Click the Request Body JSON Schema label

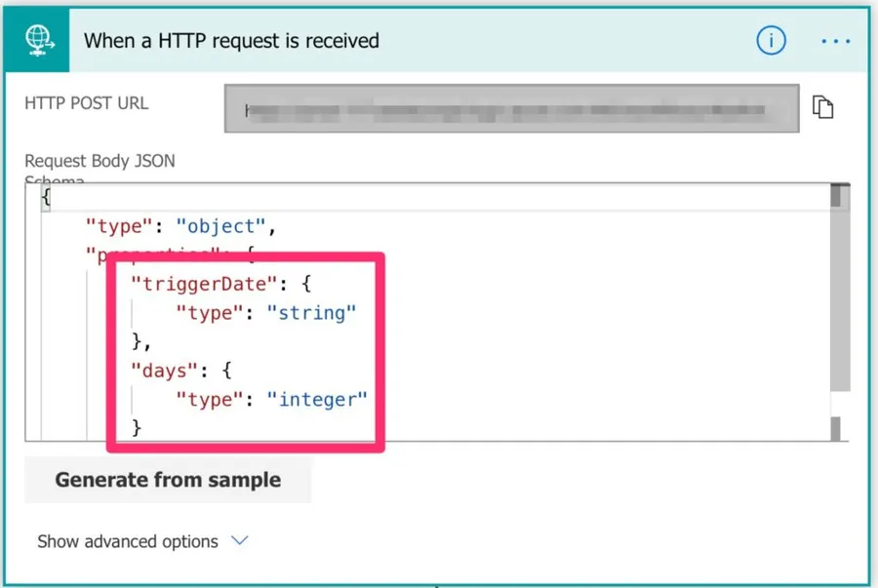tap(100, 161)
